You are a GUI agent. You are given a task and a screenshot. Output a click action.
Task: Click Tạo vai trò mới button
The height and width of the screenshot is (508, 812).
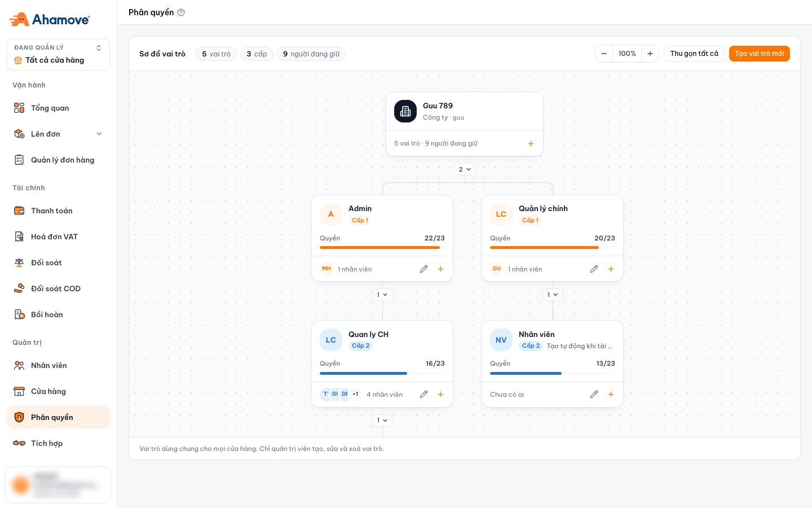[760, 54]
